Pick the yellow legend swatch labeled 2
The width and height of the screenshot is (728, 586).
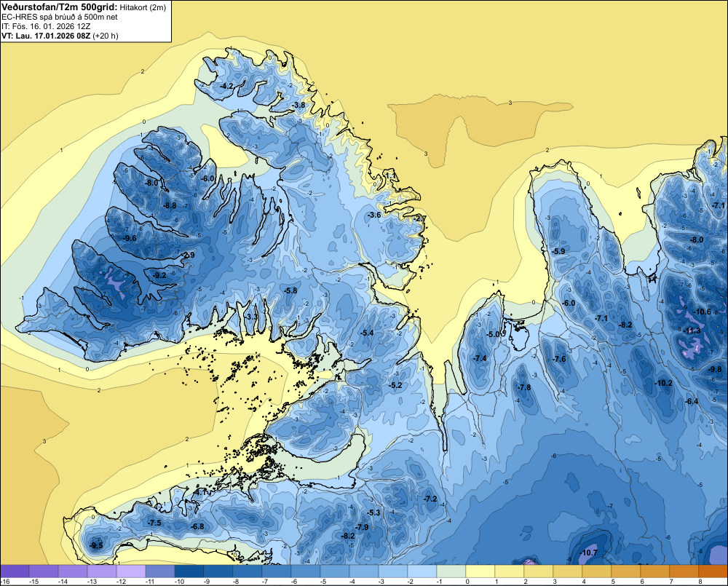click(538, 571)
